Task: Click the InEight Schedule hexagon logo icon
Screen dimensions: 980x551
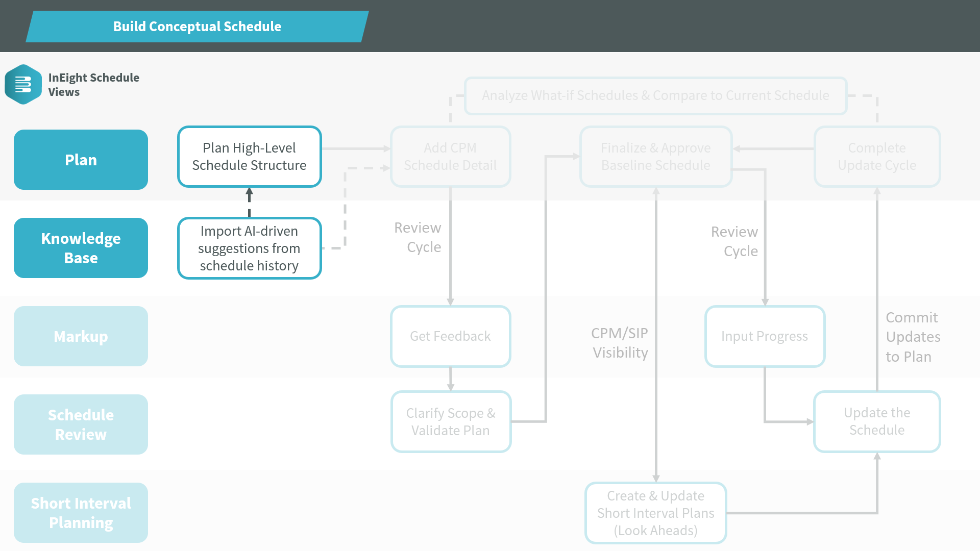Action: point(23,85)
